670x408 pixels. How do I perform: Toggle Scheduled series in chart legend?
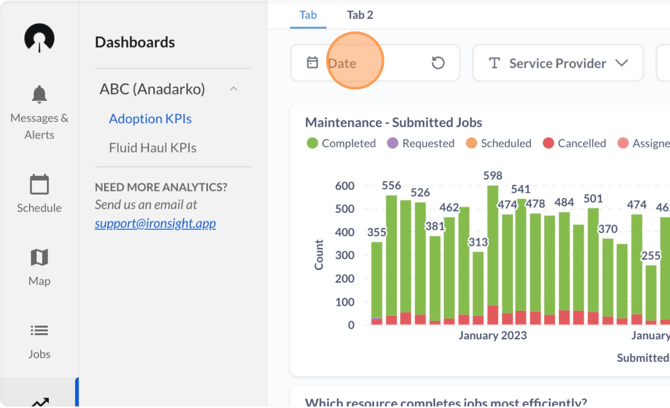point(499,143)
